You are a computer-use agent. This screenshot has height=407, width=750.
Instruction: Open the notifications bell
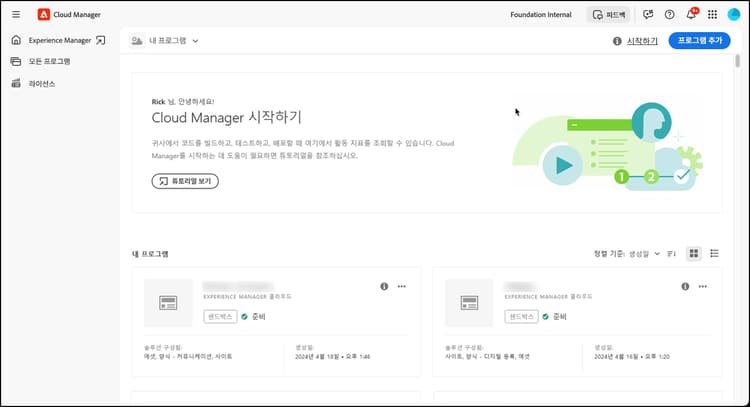(691, 15)
